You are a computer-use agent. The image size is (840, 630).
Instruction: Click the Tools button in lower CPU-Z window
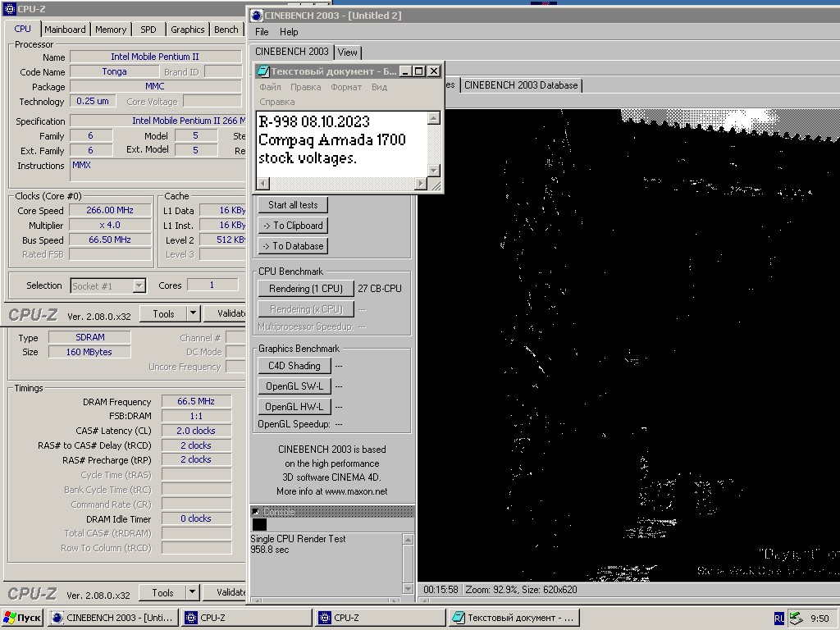pyautogui.click(x=162, y=592)
